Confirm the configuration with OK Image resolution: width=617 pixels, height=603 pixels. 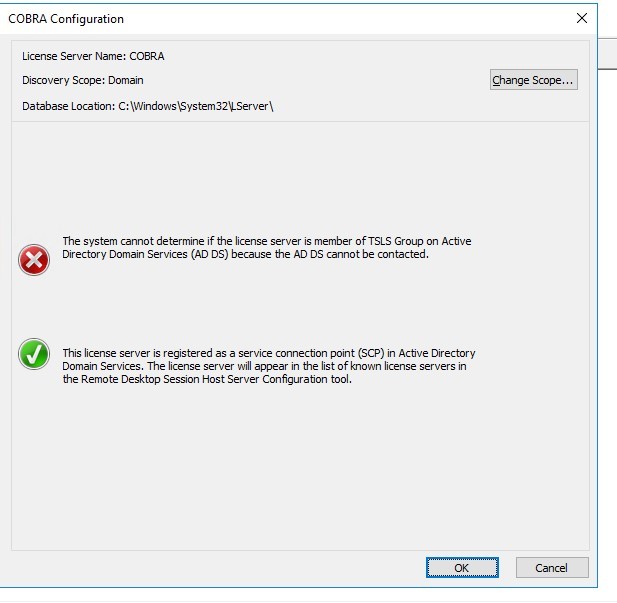[462, 568]
